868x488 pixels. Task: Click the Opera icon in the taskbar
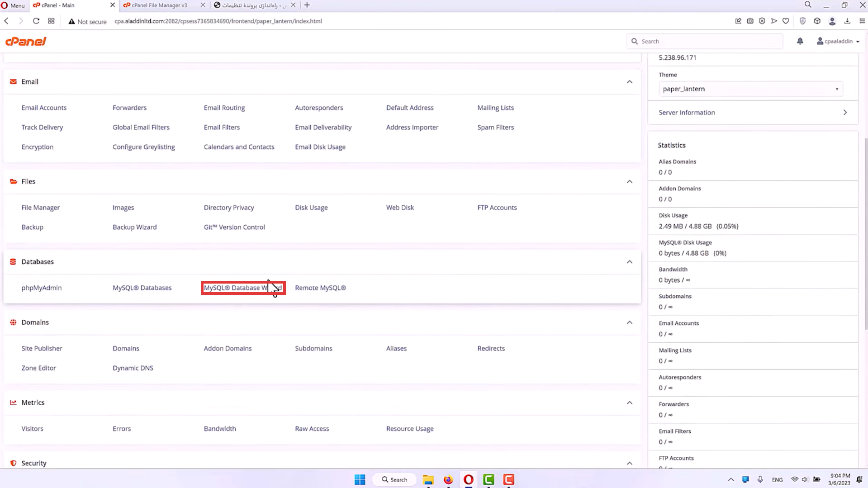pos(469,479)
